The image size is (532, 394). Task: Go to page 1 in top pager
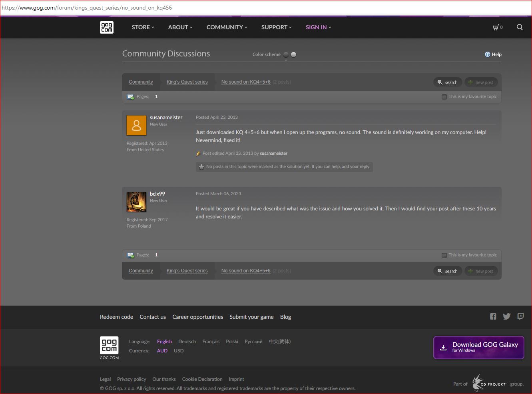[x=156, y=96]
